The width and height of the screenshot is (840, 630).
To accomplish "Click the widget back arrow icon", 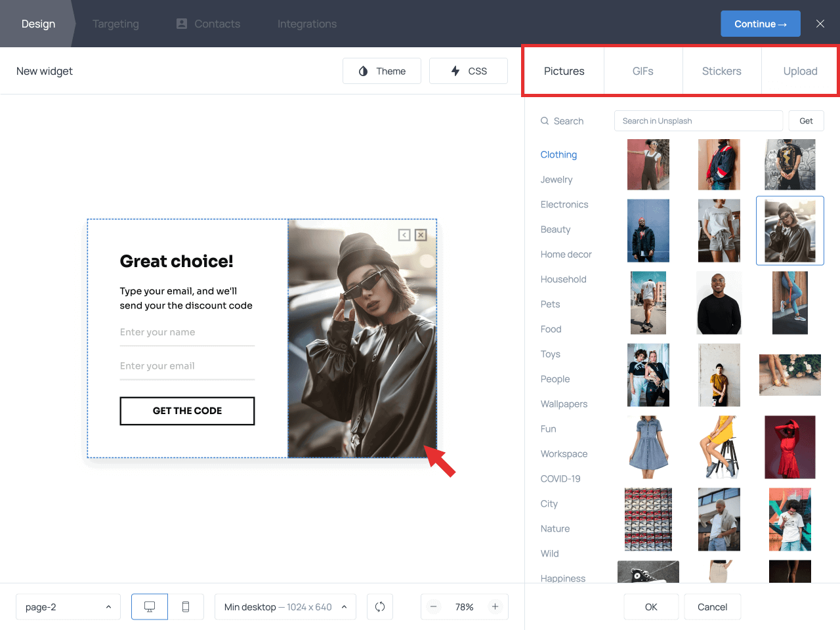I will [404, 235].
